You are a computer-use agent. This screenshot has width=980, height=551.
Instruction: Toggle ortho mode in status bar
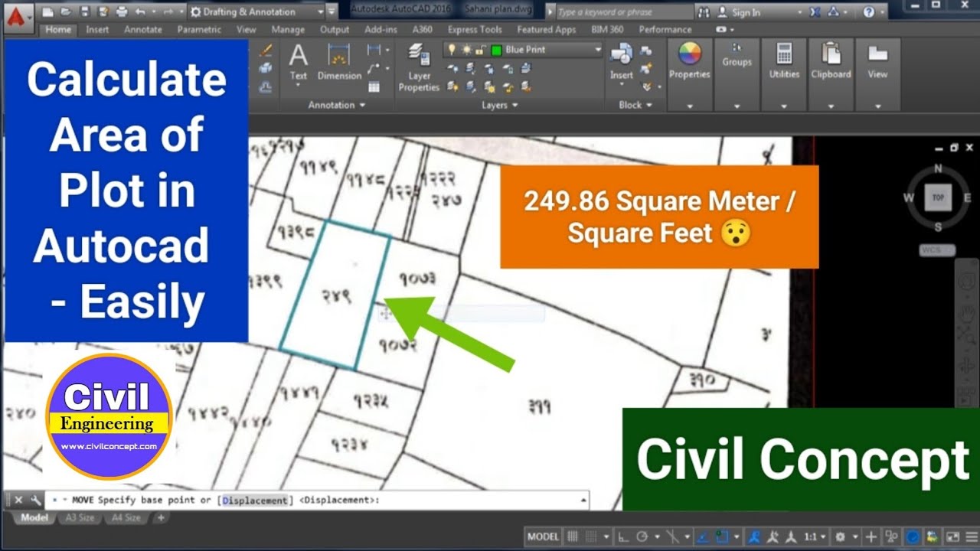(624, 536)
